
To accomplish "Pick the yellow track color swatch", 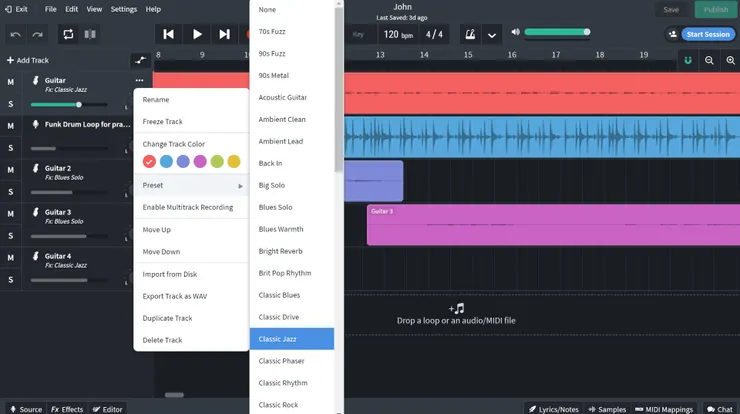I will 234,161.
